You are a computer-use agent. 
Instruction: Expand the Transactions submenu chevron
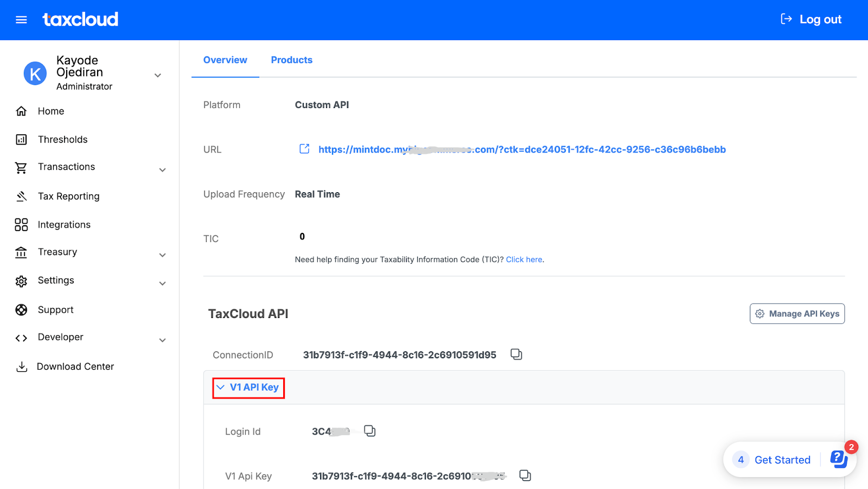(162, 170)
